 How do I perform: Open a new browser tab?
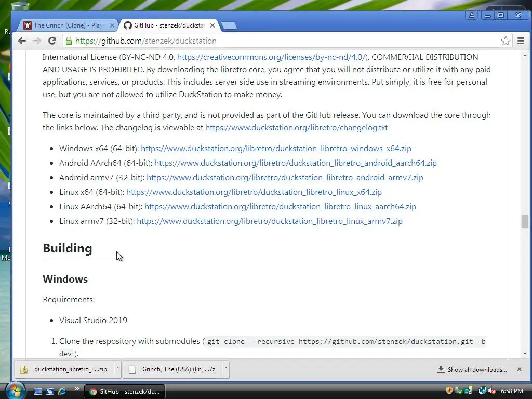point(229,25)
